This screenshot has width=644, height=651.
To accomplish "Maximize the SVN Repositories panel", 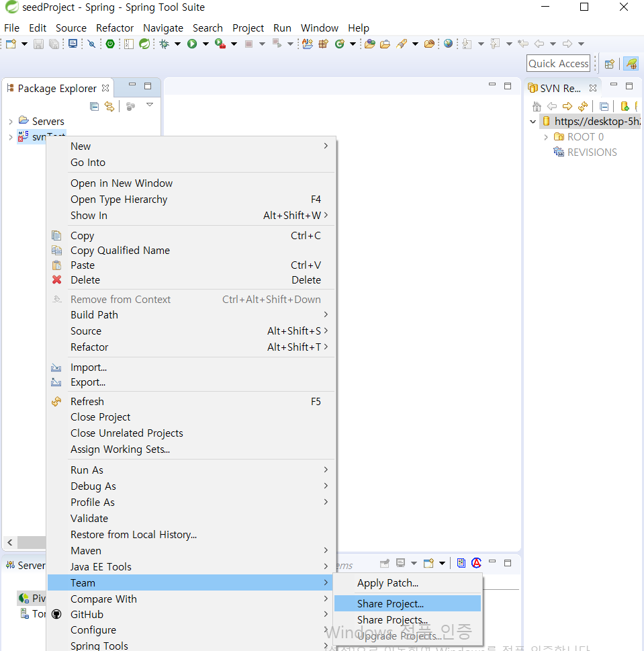I will (x=629, y=86).
